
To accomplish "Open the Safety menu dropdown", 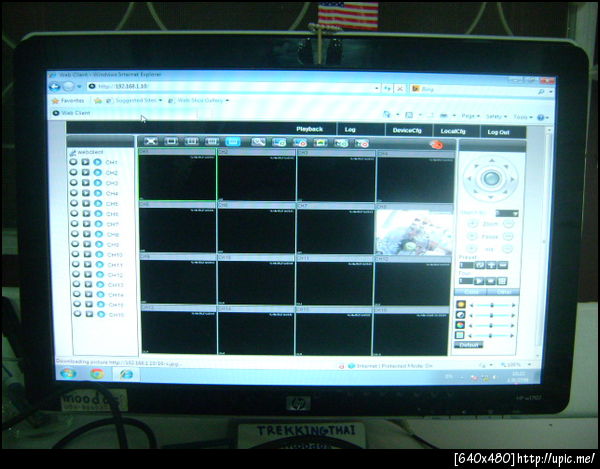I will pyautogui.click(x=496, y=116).
